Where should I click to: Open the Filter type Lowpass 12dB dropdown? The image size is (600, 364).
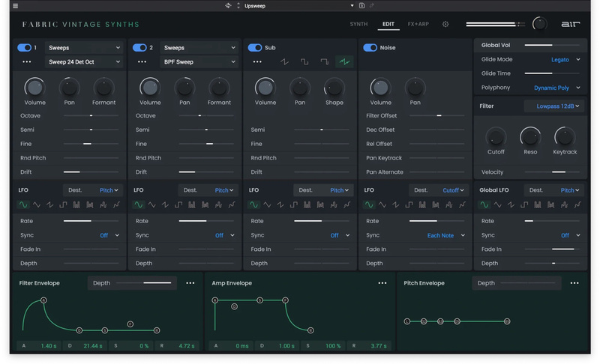click(554, 106)
